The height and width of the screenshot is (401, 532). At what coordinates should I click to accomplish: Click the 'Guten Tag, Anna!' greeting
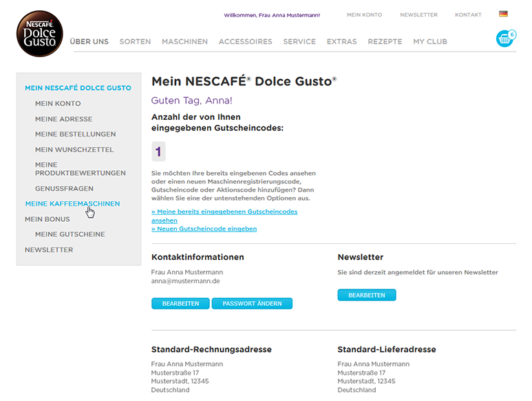[x=192, y=101]
